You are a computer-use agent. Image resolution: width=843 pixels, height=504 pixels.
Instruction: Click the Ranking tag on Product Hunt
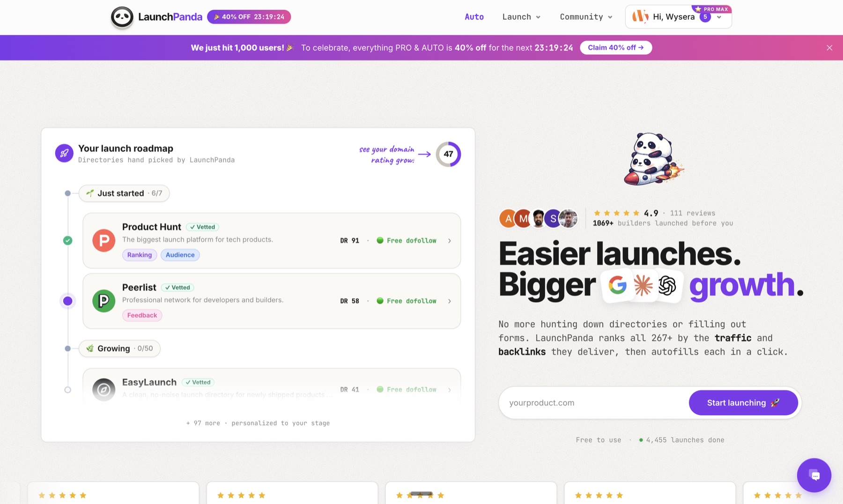[x=140, y=255]
